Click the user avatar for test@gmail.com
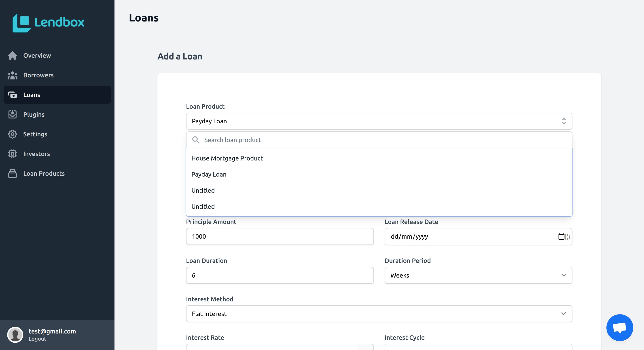This screenshot has height=350, width=644. pos(15,335)
